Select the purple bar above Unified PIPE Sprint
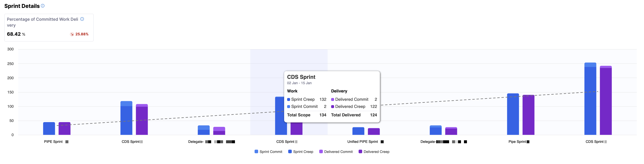 tap(374, 132)
